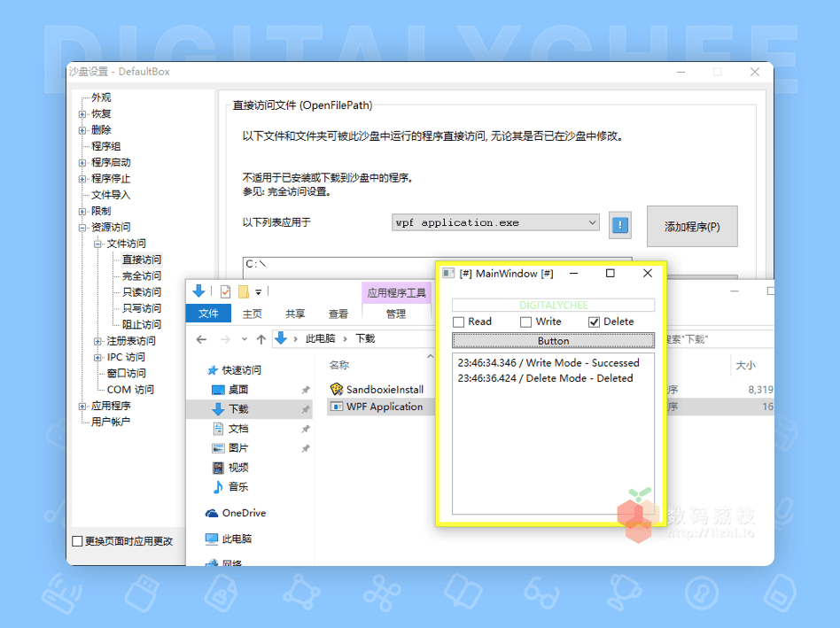This screenshot has height=628, width=840.
Task: Select 程序组 in settings tree
Action: 105,146
